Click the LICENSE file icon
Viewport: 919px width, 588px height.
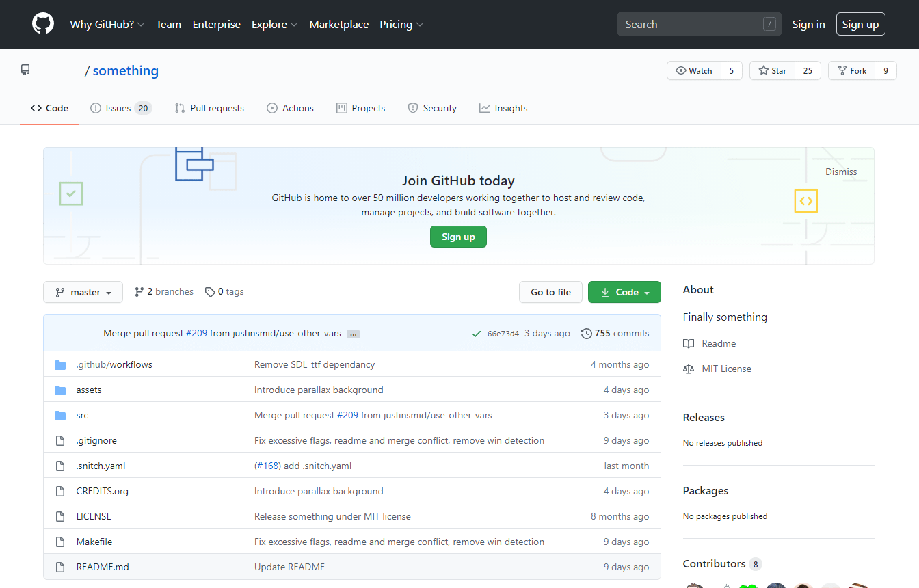point(60,516)
